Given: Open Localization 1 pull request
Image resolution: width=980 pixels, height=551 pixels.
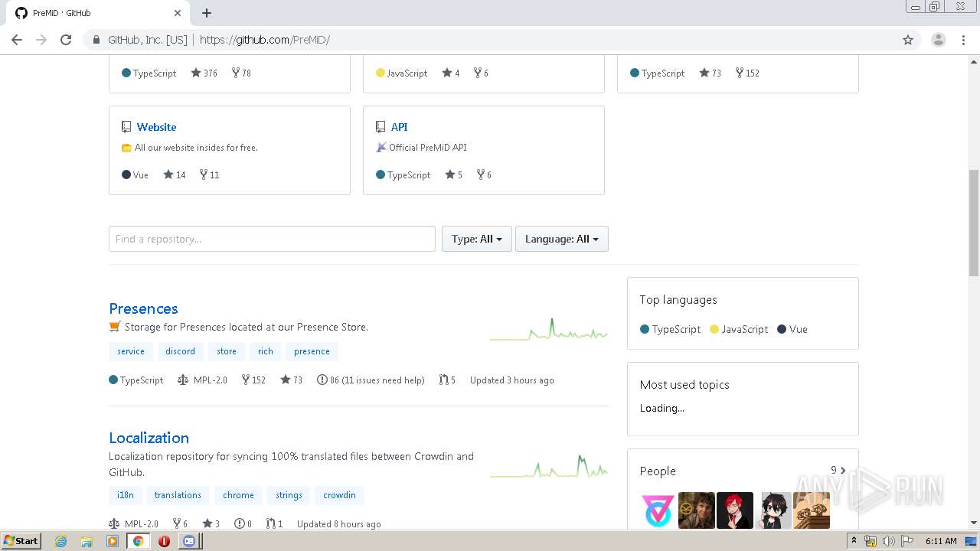Looking at the screenshot, I should coord(274,524).
